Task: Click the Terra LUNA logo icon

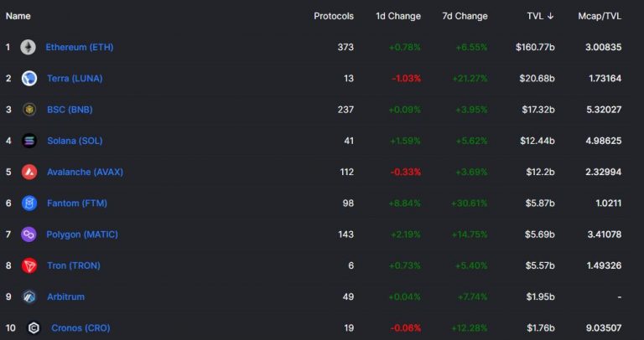Action: [29, 79]
